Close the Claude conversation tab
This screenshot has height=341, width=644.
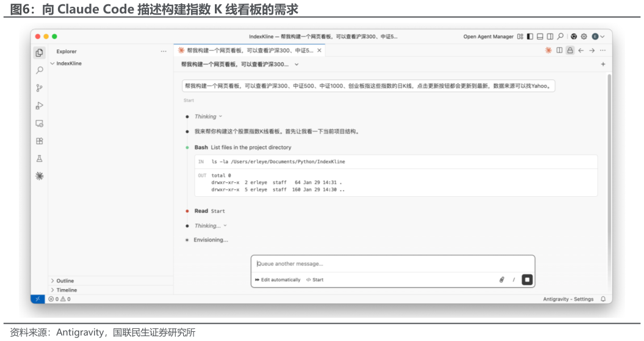(319, 50)
